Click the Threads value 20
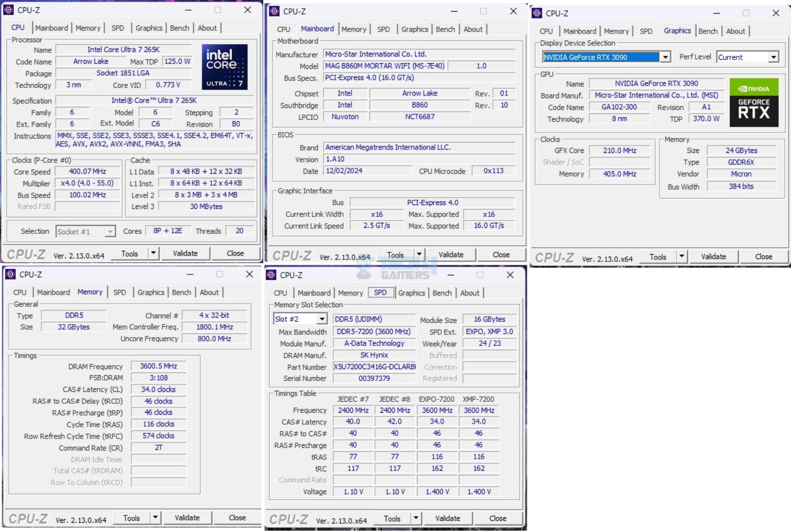 tap(239, 231)
